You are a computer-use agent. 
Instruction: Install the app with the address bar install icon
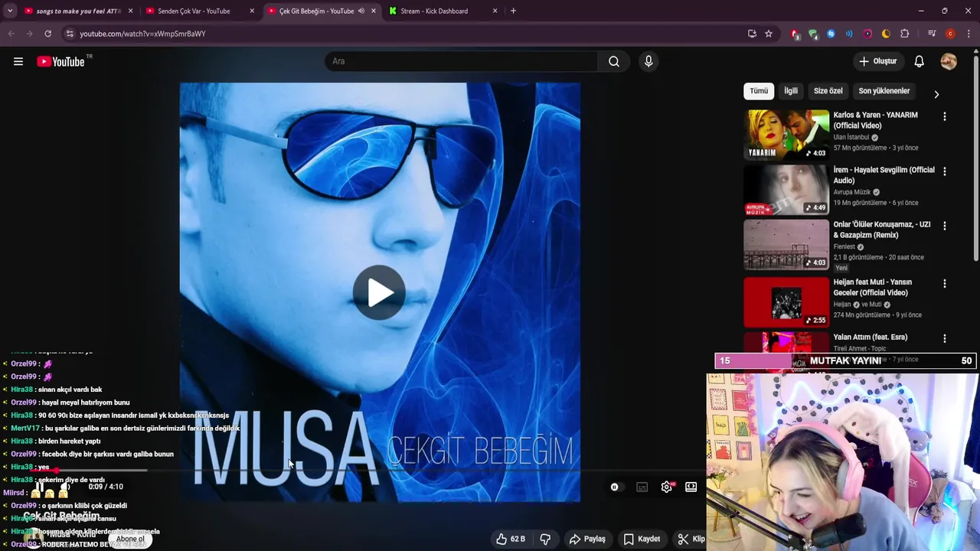tap(752, 34)
